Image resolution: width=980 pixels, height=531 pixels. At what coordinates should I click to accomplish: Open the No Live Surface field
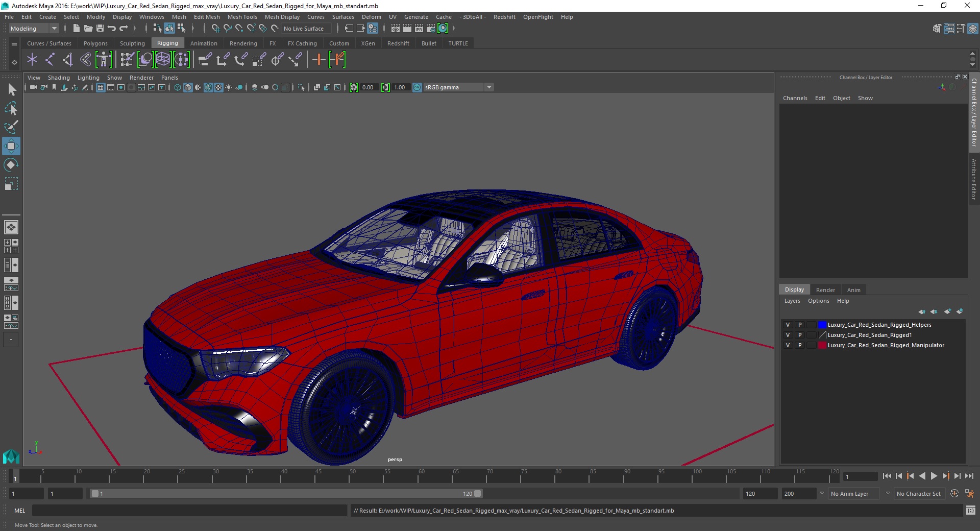[x=305, y=29]
